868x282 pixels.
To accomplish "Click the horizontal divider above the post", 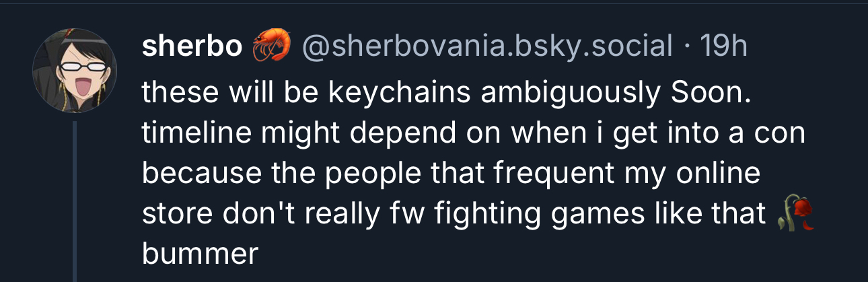I will click(434, 3).
